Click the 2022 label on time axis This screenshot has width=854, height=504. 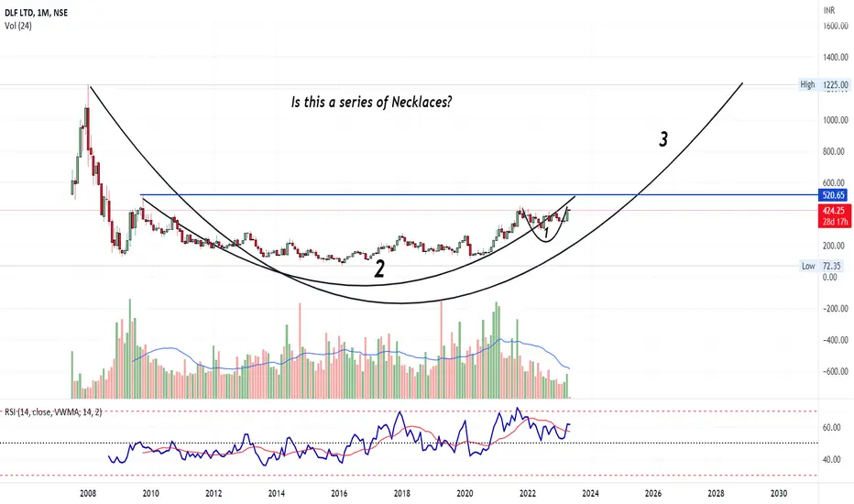point(527,494)
